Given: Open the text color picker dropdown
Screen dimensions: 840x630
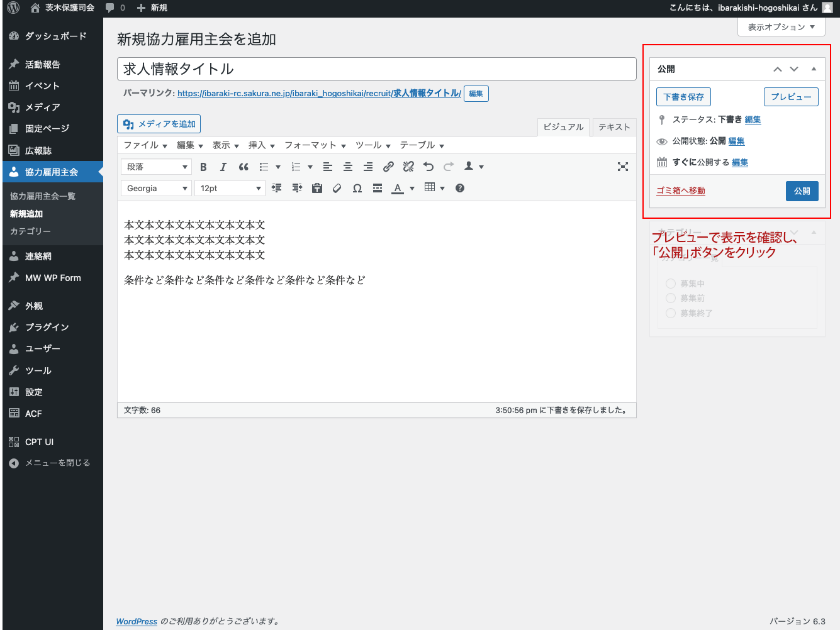Looking at the screenshot, I should click(412, 187).
